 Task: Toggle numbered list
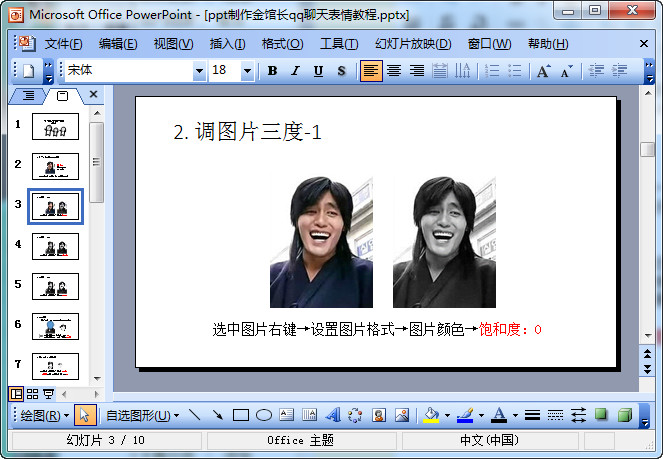coord(492,71)
